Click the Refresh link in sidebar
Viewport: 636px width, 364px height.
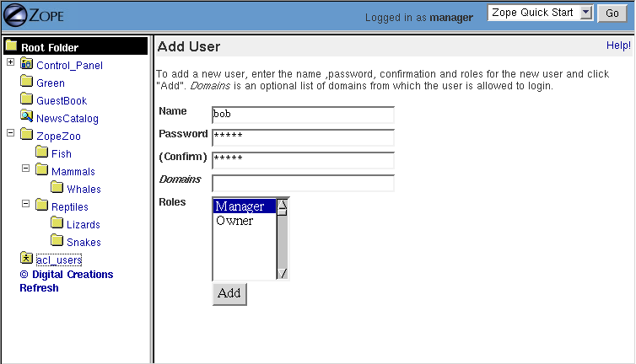(39, 288)
